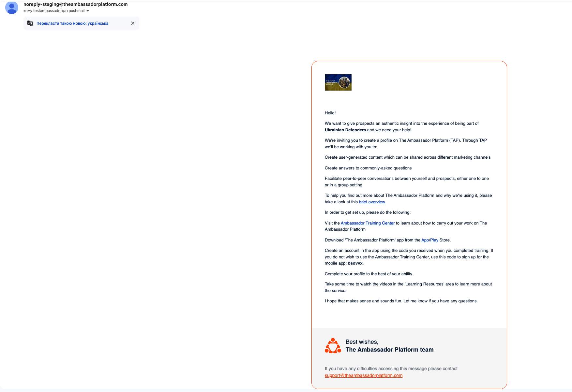Viewport: 572px width, 392px height.
Task: Email support@theambassadorplatform.com link
Action: (364, 375)
